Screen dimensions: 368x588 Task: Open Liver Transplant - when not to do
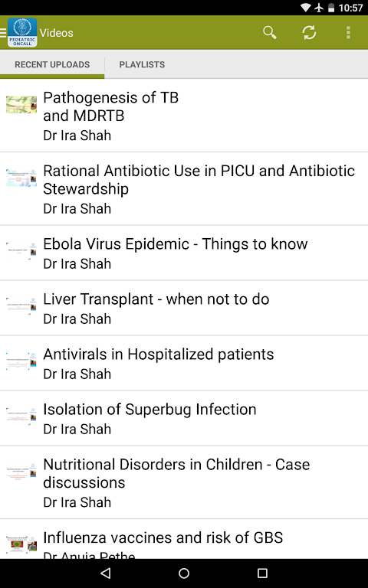[x=184, y=308]
